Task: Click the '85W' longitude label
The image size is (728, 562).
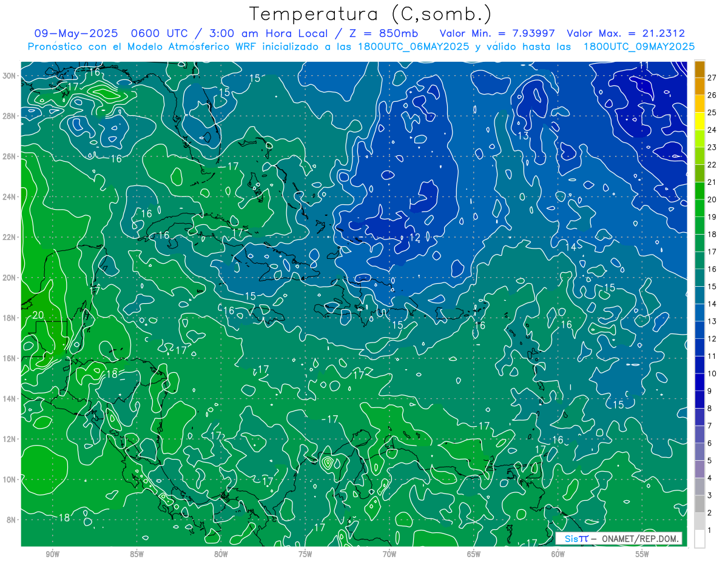Action: [x=136, y=554]
